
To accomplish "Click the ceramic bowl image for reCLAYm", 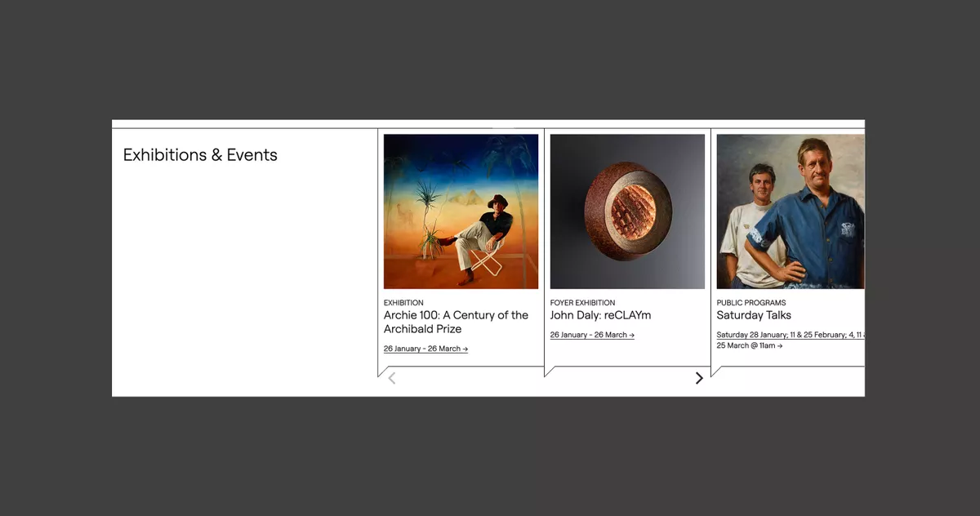I will tap(627, 211).
